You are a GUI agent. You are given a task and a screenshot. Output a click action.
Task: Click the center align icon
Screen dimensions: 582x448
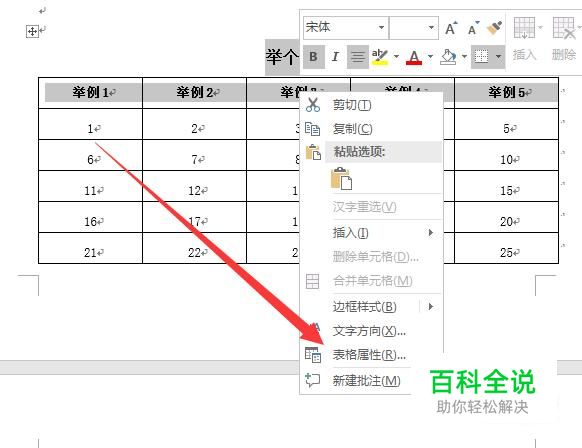click(357, 57)
